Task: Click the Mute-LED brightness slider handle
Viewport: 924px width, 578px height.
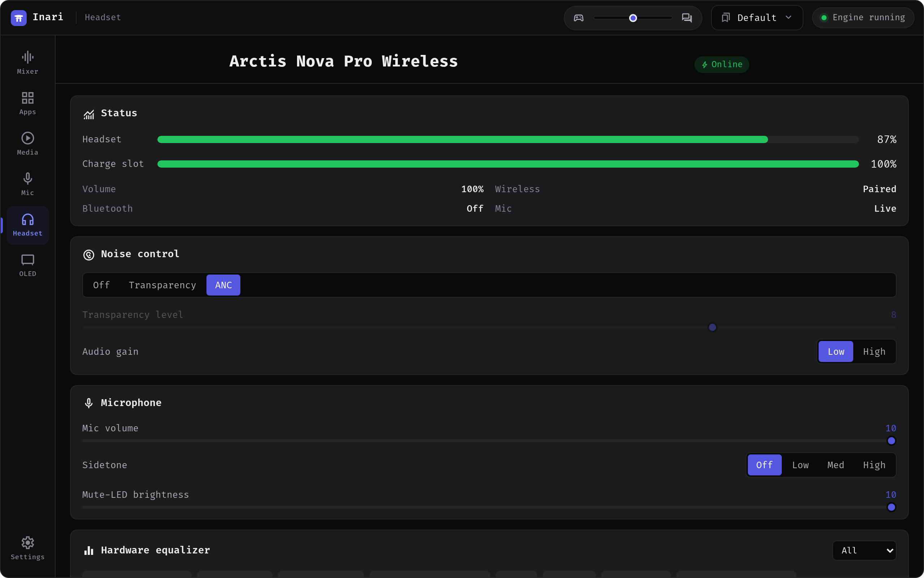Action: tap(891, 507)
